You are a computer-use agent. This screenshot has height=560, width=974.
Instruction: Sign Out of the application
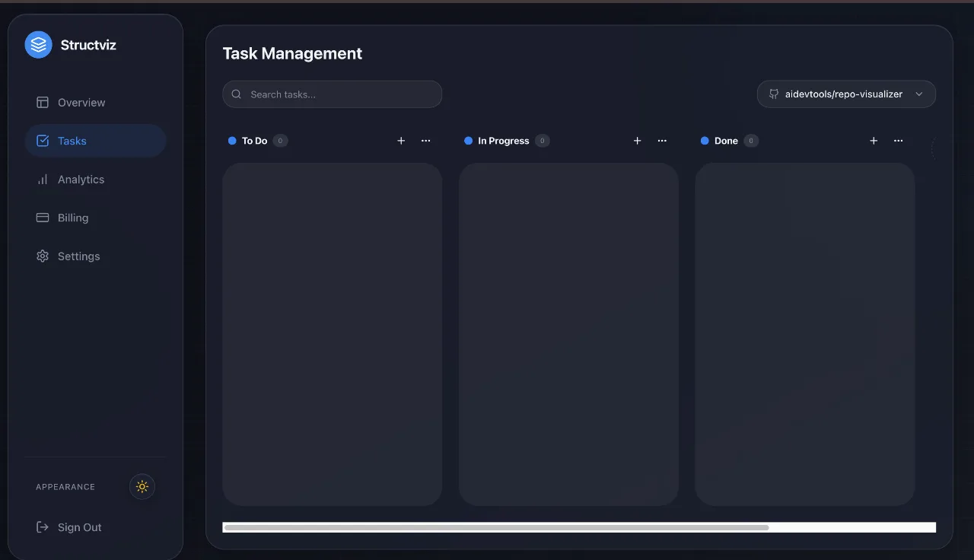click(95, 527)
